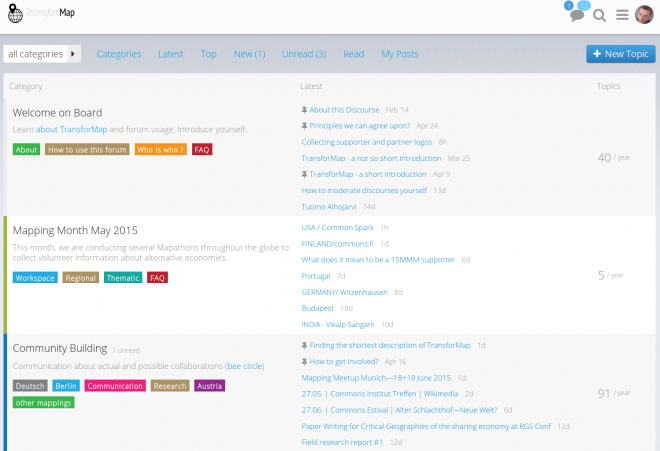
Task: Select the green About subcategory tag
Action: click(26, 149)
